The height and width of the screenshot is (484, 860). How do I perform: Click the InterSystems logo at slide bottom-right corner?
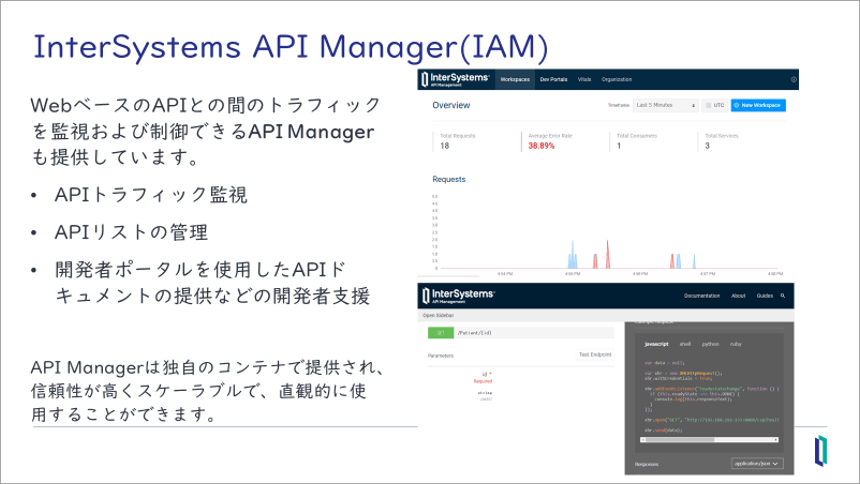point(820,451)
